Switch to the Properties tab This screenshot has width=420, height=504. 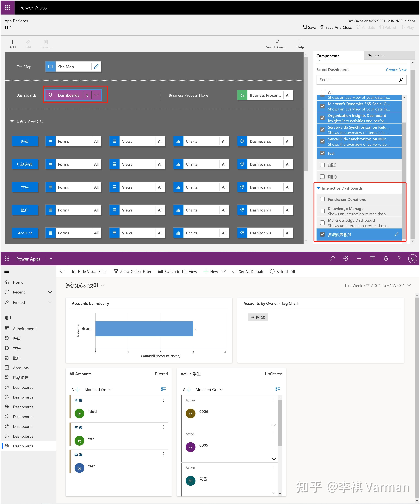pyautogui.click(x=376, y=56)
